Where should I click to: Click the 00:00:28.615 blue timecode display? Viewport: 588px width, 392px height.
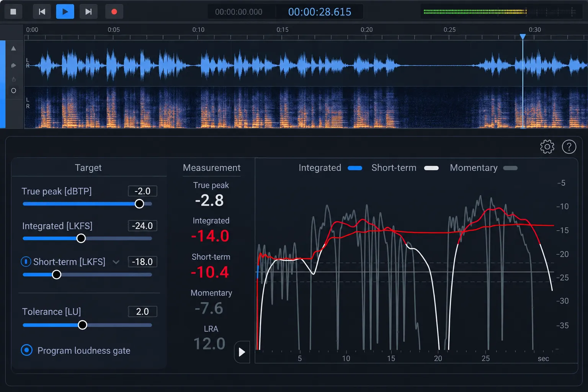pos(320,12)
